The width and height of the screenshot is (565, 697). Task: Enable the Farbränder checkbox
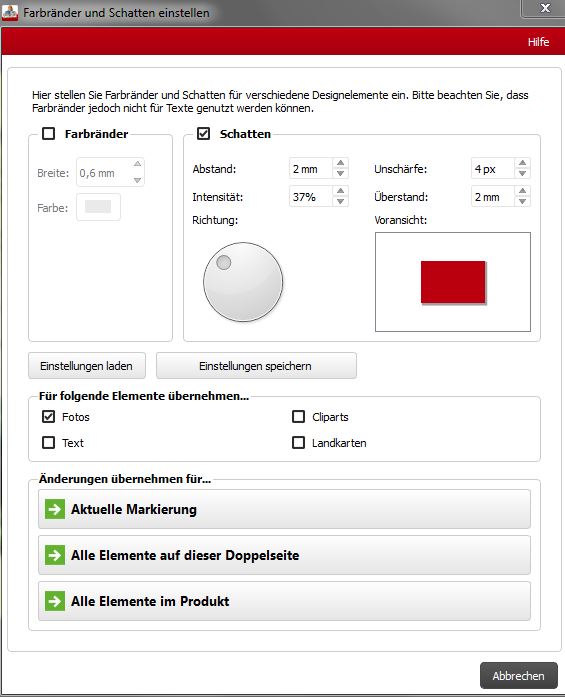pyautogui.click(x=48, y=133)
